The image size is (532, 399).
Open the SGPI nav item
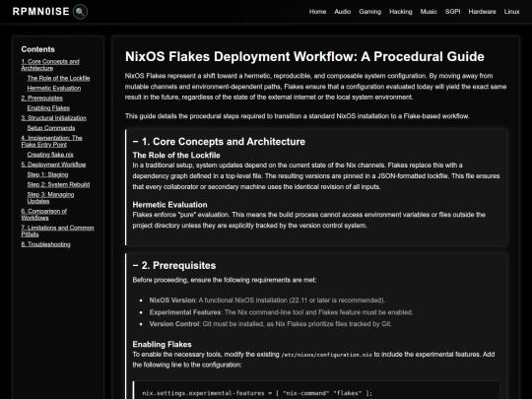coord(452,12)
